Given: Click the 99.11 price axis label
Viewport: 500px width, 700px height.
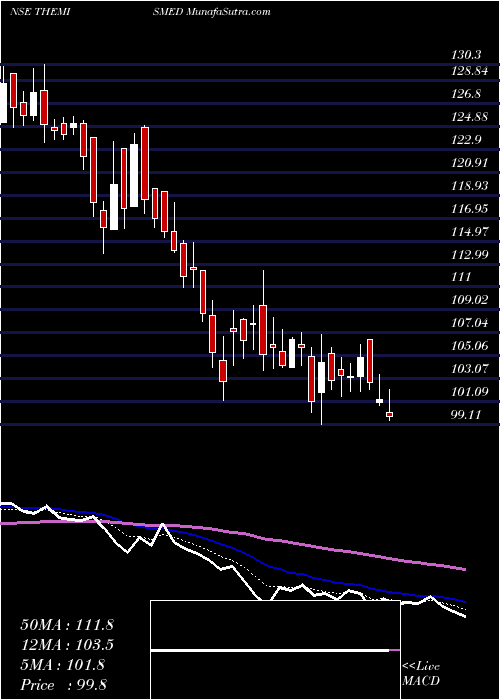Looking at the screenshot, I should click(466, 415).
